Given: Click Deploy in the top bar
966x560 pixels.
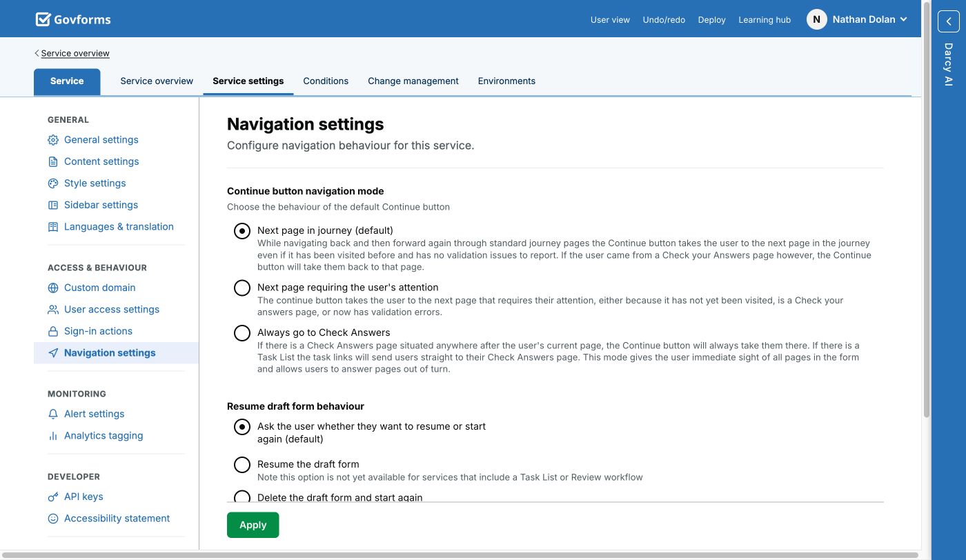Looking at the screenshot, I should [711, 20].
